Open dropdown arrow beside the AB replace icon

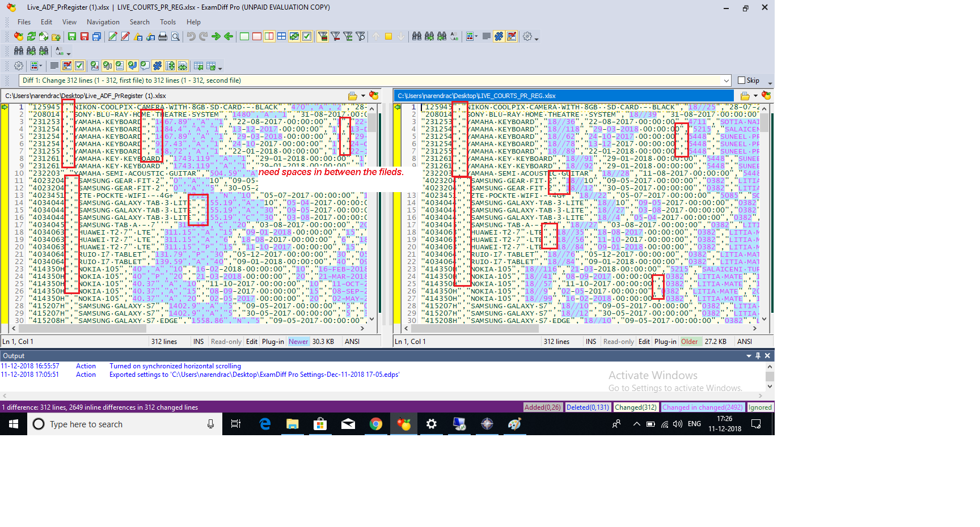[69, 53]
